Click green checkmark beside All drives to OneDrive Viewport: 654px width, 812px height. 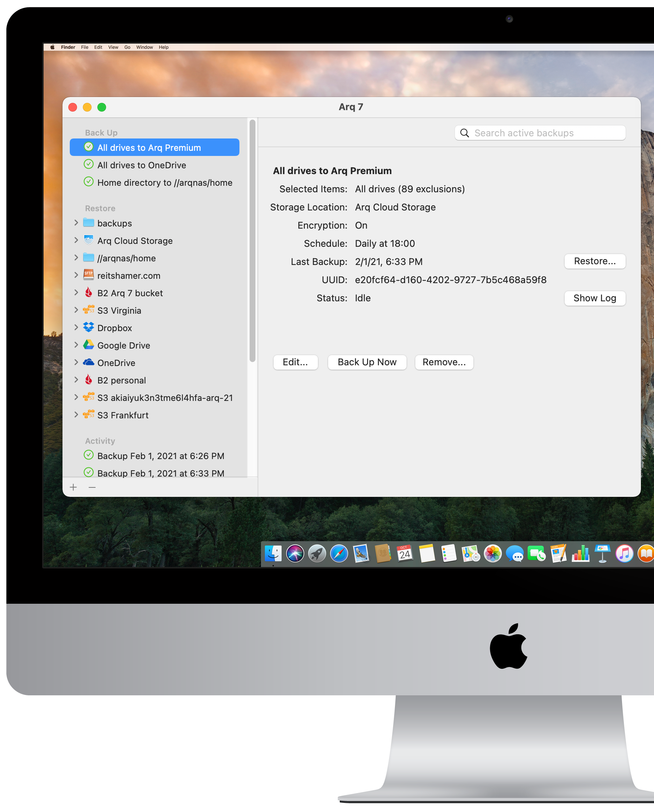coord(89,164)
